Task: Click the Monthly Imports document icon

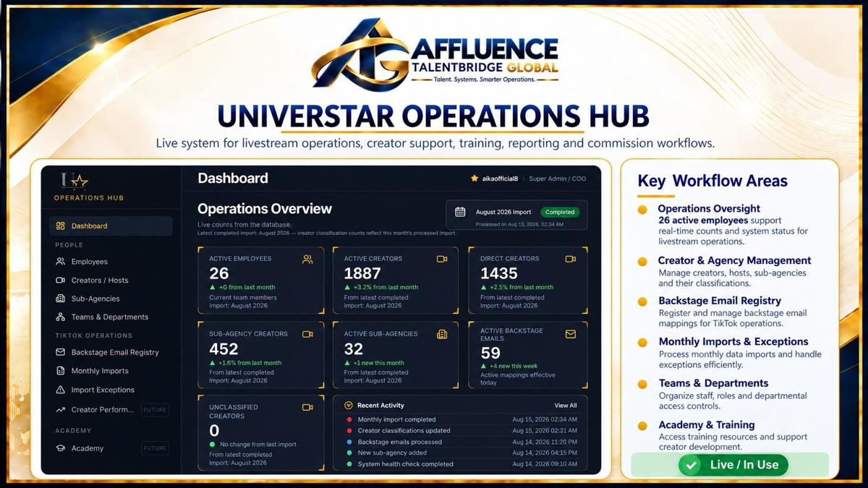Action: pos(60,371)
